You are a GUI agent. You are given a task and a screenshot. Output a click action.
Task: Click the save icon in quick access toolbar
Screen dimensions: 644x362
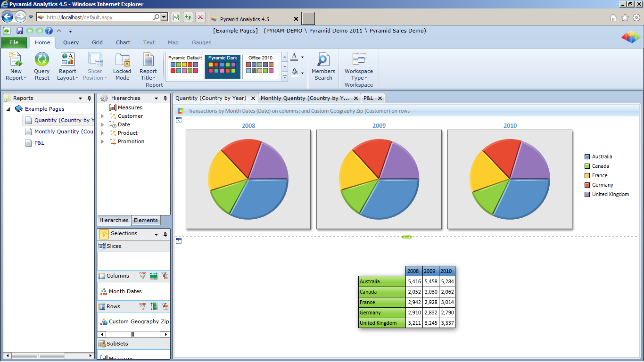[20, 31]
